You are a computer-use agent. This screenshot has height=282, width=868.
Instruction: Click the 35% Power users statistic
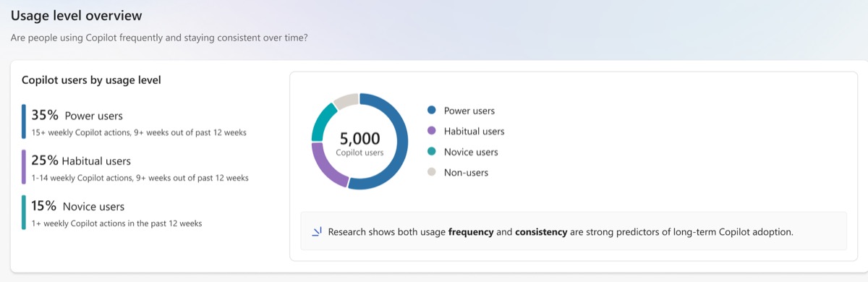coord(77,115)
